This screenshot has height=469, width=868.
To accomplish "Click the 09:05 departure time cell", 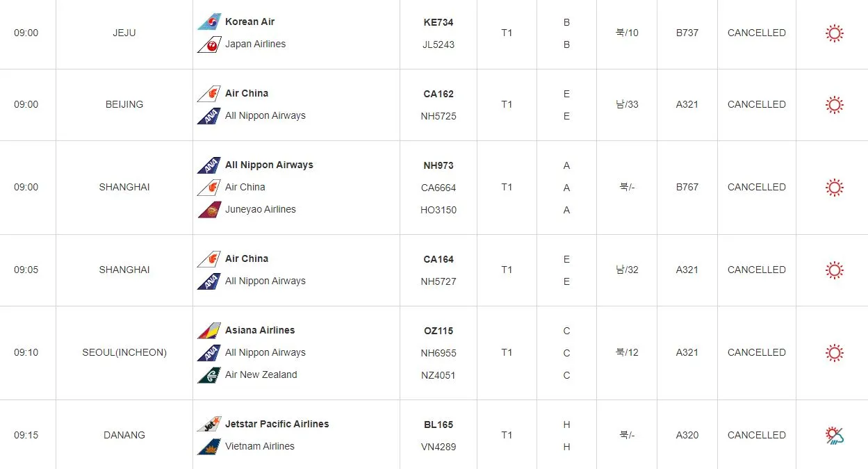I will pos(26,270).
